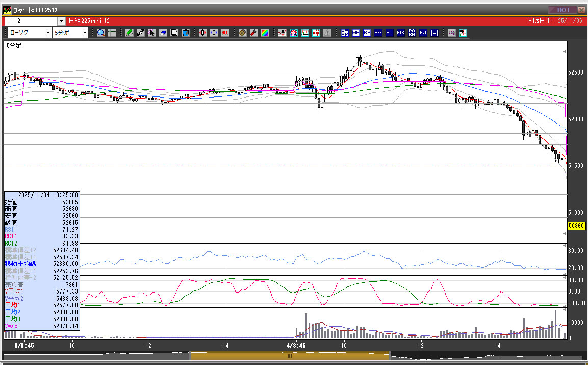Open the wrench settings tool
588x365 pixels.
pos(253,33)
